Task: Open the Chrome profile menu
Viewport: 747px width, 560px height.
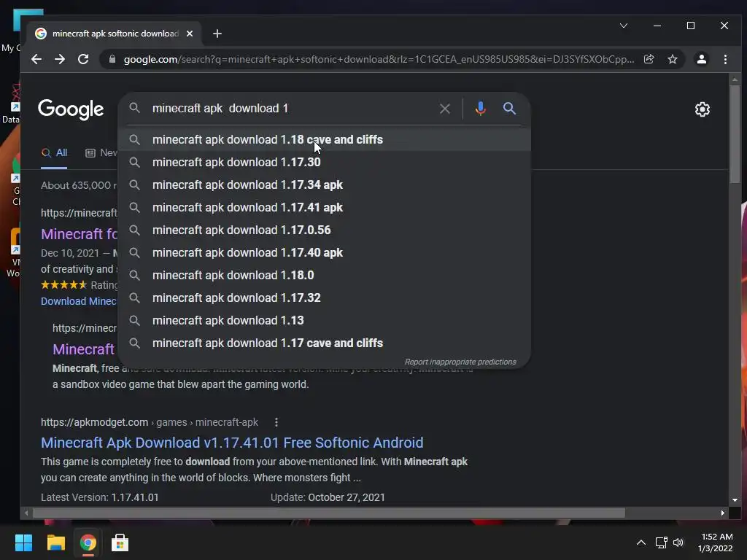Action: (x=701, y=59)
